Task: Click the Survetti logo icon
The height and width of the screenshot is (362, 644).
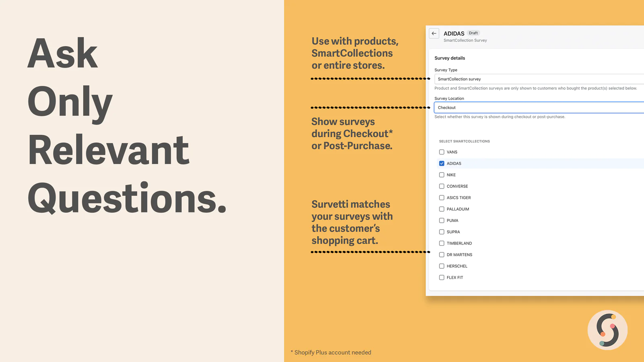Action: 607,330
